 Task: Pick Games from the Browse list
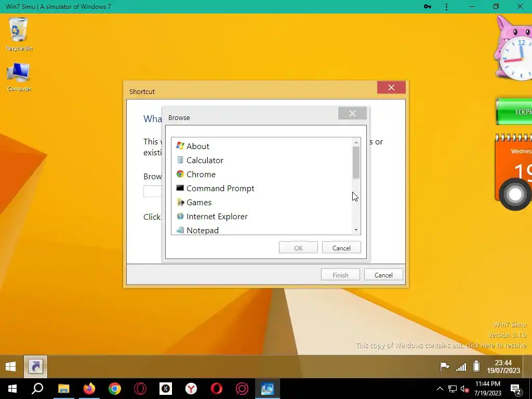pos(263,203)
